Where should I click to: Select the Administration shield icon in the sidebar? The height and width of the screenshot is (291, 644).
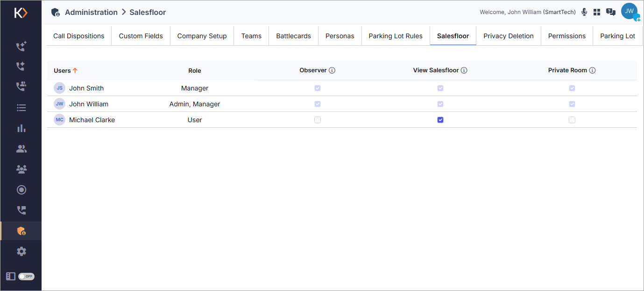(21, 231)
